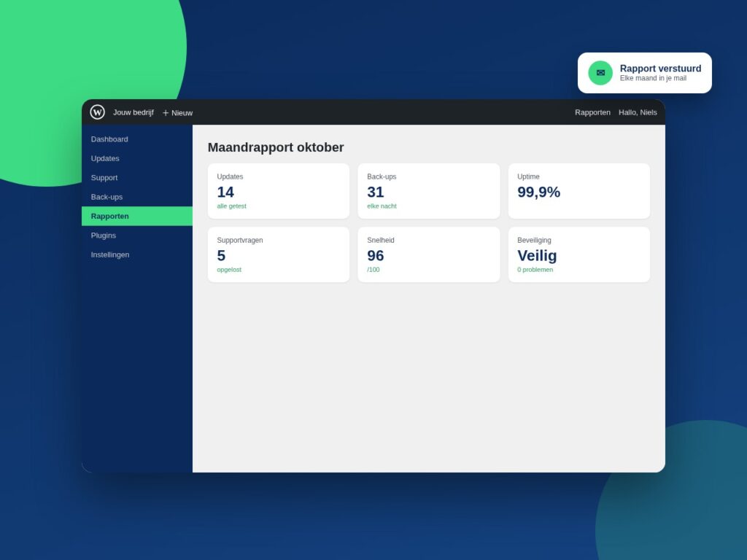Screen dimensions: 747x560
Task: Click the Supportvragen count 5
Action: tap(221, 256)
